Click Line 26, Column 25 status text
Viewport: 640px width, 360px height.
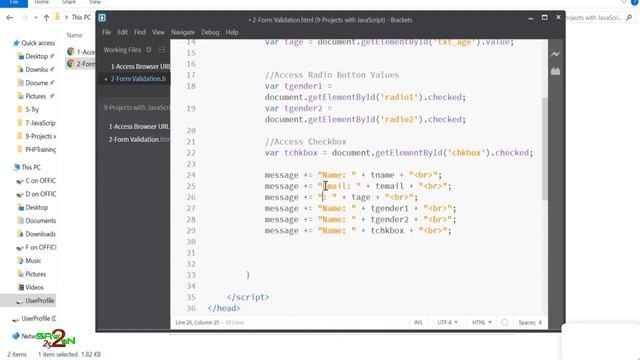tap(197, 322)
